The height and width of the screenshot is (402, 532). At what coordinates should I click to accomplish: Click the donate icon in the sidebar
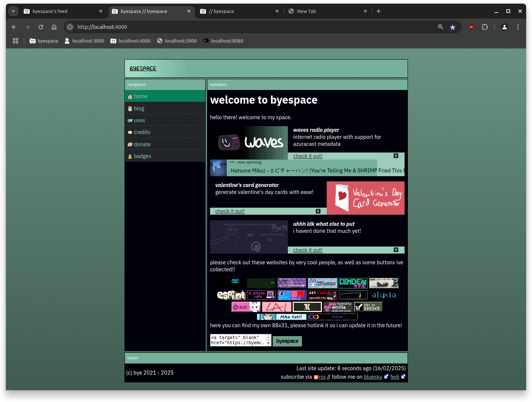pyautogui.click(x=130, y=144)
